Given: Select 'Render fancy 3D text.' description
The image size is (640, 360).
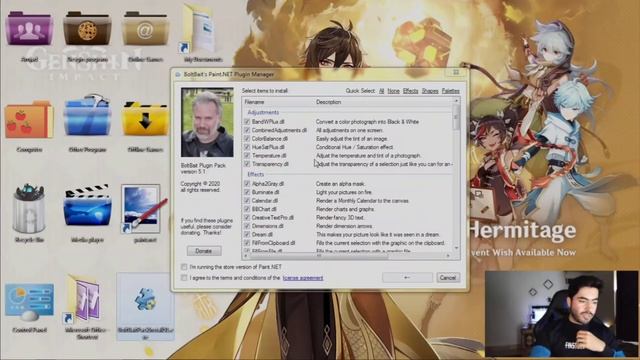Looking at the screenshot, I should point(340,218).
